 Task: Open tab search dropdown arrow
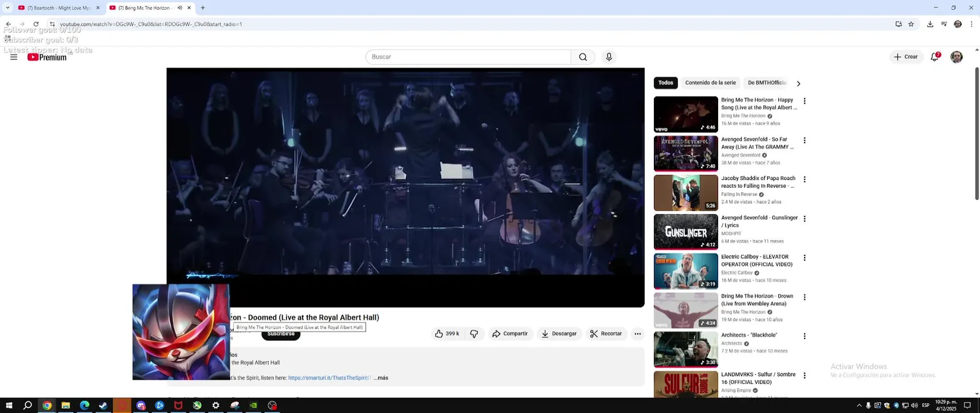point(7,7)
